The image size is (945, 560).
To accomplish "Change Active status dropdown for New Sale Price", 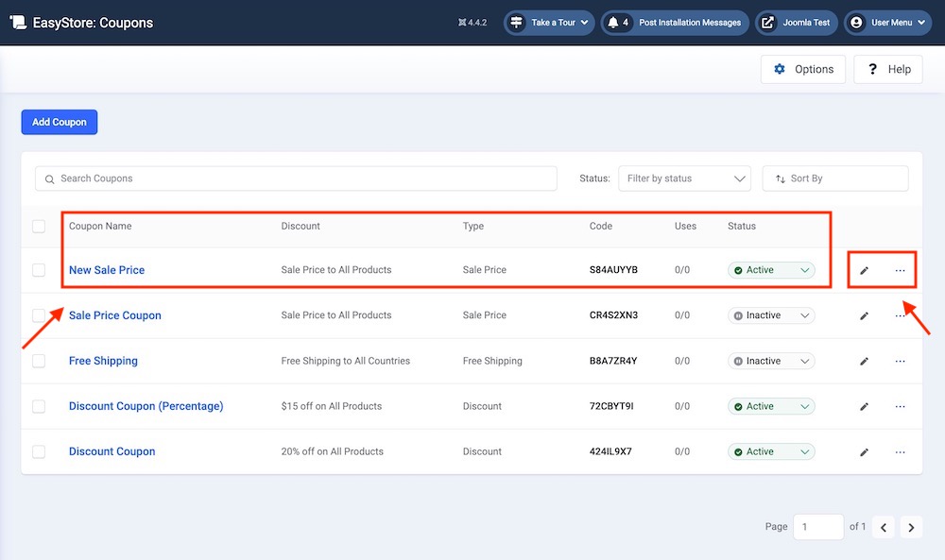I will tap(771, 270).
